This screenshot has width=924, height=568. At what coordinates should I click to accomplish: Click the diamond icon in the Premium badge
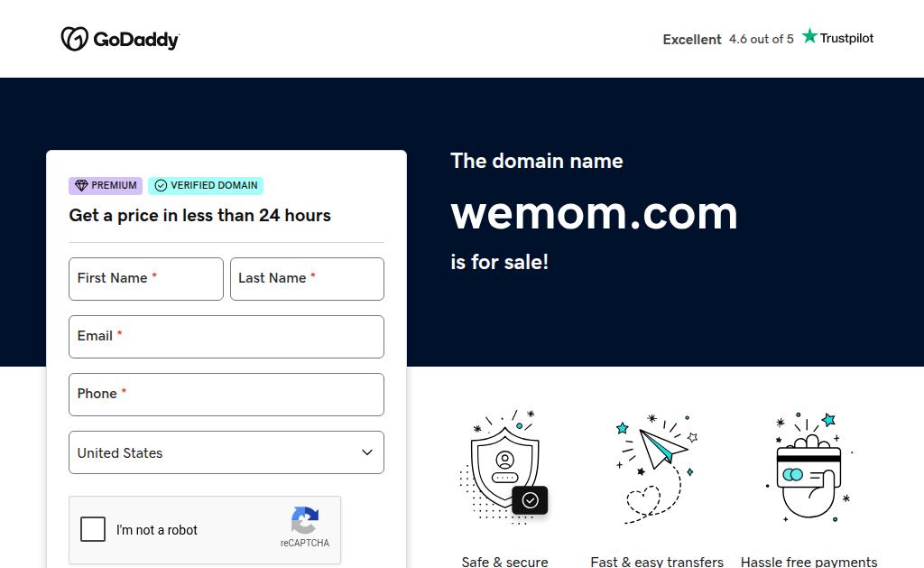(x=81, y=185)
